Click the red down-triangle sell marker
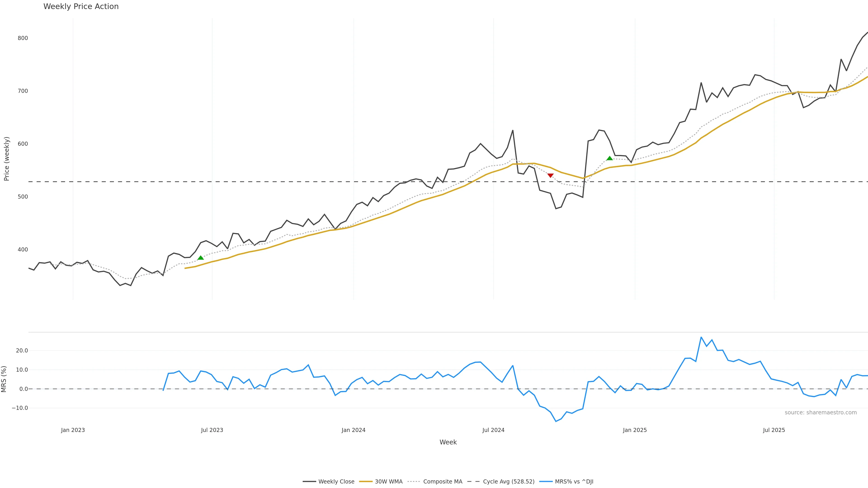The image size is (868, 488). click(x=550, y=175)
